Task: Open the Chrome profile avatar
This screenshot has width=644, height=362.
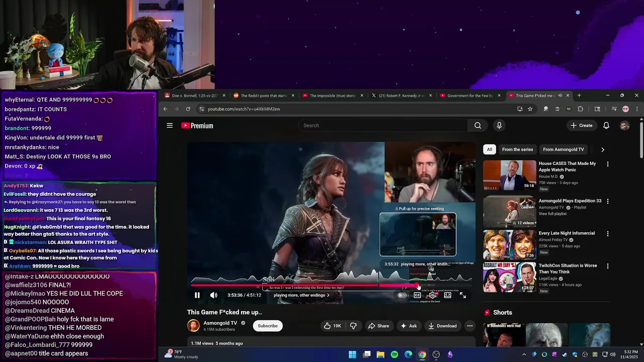Action: coord(625,109)
